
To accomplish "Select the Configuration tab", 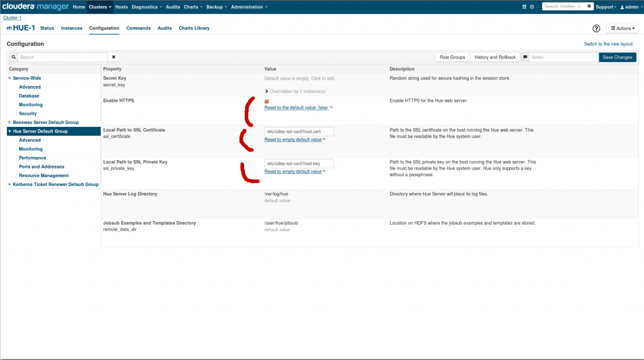I will [x=104, y=28].
